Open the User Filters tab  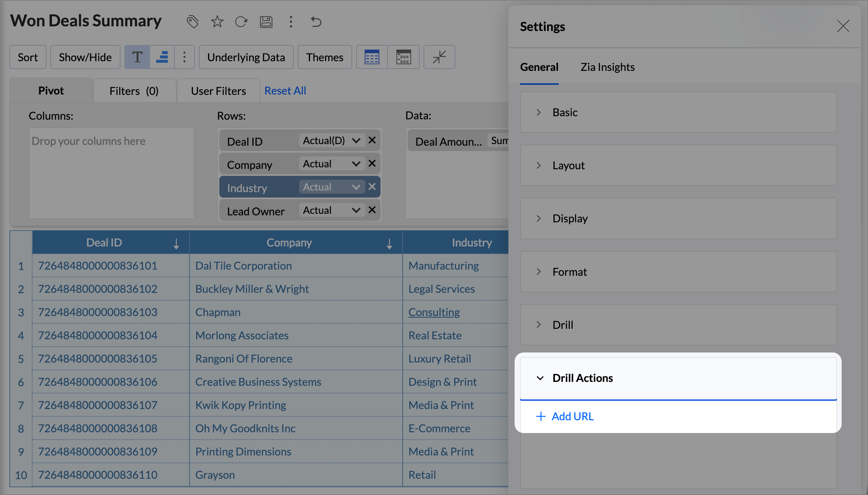point(218,91)
